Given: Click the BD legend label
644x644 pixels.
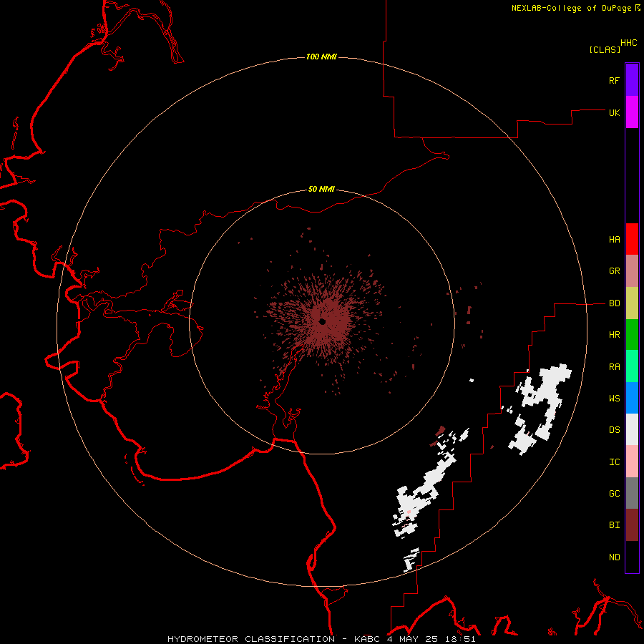Looking at the screenshot, I should pyautogui.click(x=615, y=303).
